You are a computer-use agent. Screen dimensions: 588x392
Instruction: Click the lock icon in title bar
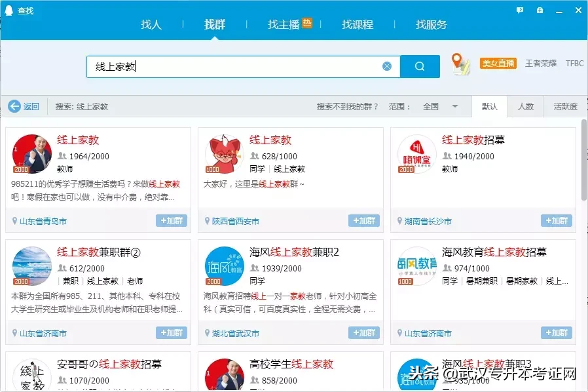(540, 10)
